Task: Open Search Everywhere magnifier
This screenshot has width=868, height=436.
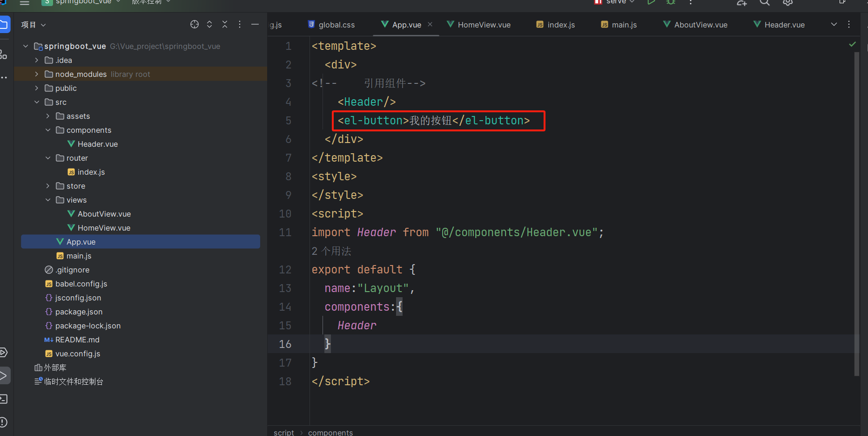Action: tap(765, 2)
